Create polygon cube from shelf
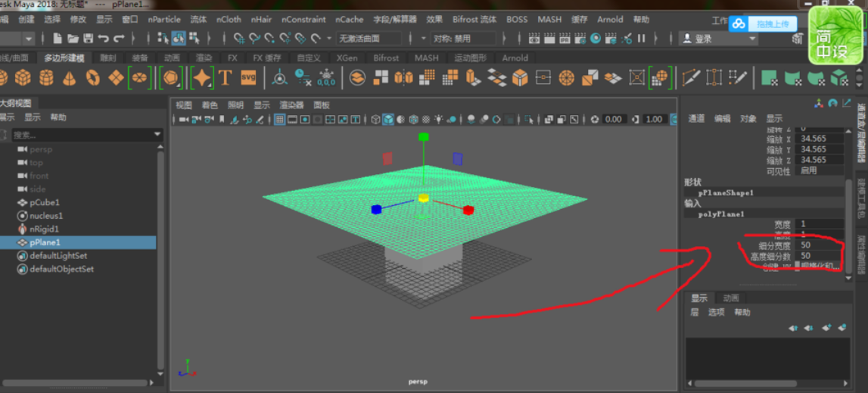Viewport: 868px width, 393px height. (x=22, y=77)
